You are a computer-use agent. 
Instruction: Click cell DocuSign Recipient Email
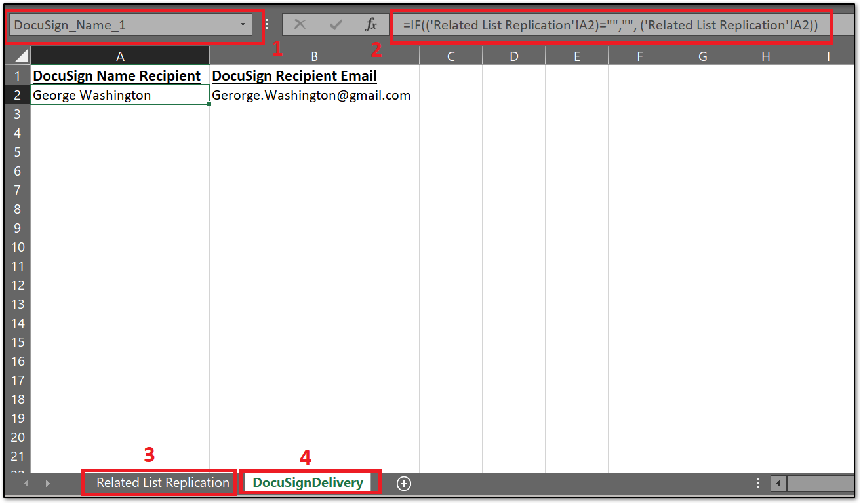(314, 75)
